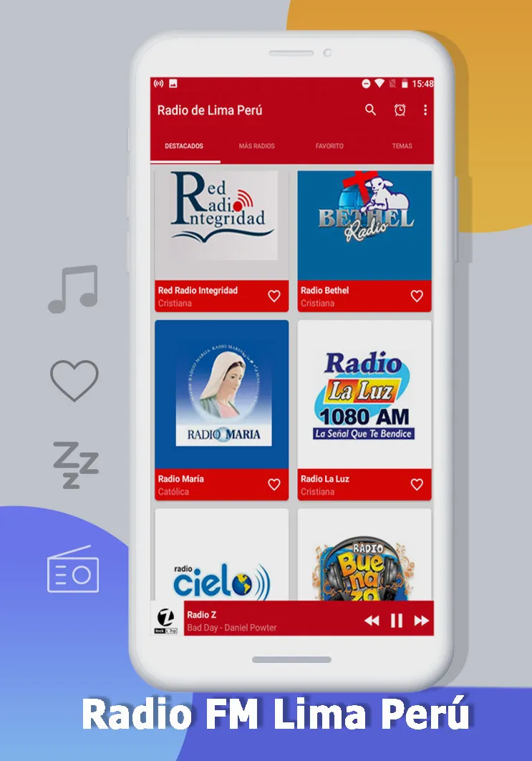Tap the 'Radio María' label
Screen dimensions: 532x761
point(180,478)
